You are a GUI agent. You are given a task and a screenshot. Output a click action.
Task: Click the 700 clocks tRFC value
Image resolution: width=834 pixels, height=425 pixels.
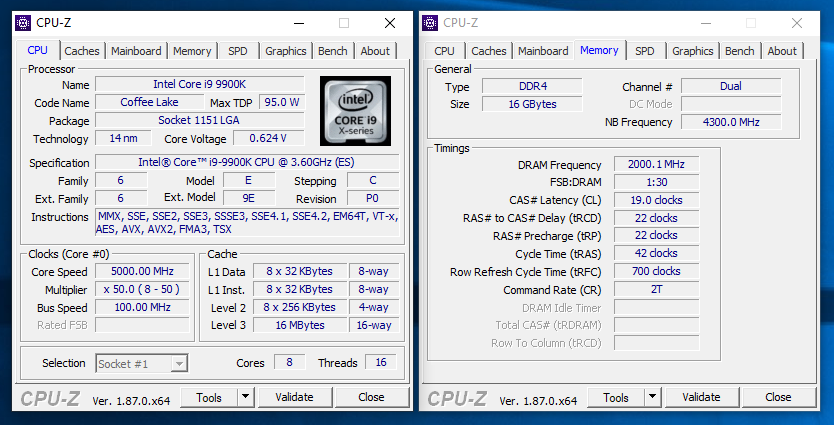coord(656,271)
